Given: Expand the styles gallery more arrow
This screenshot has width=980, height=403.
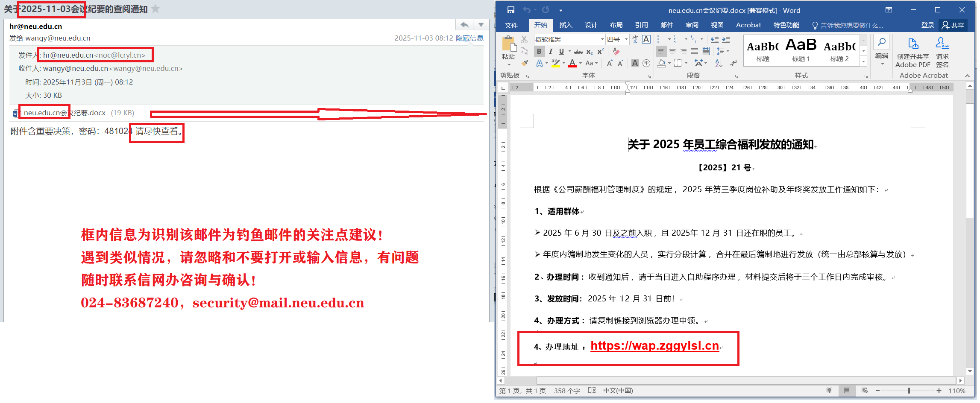Looking at the screenshot, I should point(863,61).
